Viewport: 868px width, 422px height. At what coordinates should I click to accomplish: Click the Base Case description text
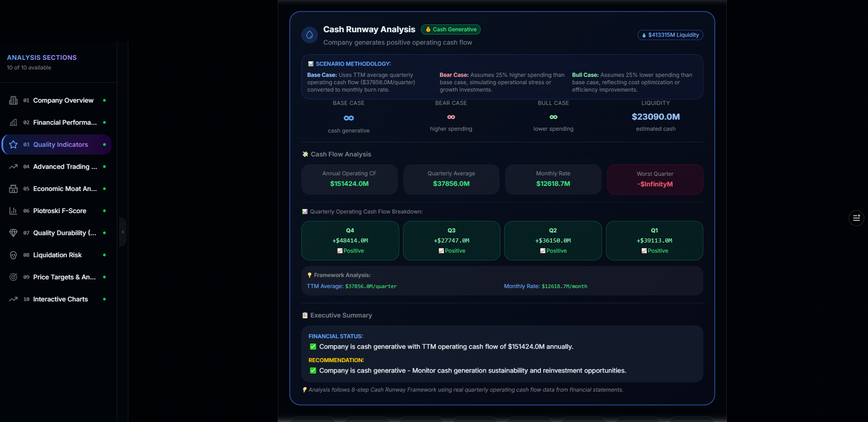pyautogui.click(x=362, y=82)
